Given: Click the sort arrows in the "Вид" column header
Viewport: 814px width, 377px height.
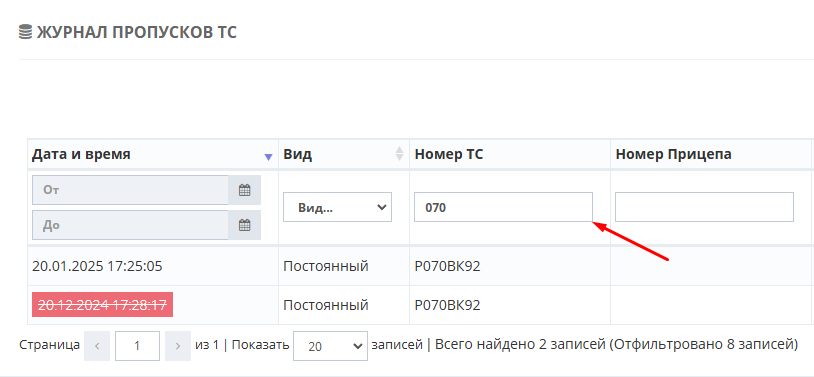Looking at the screenshot, I should tap(399, 153).
